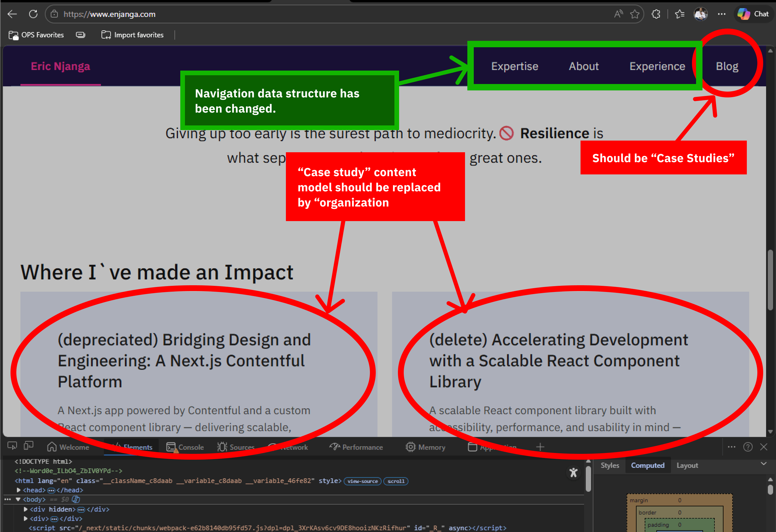
Task: Expand the div hidden node
Action: coord(25,509)
